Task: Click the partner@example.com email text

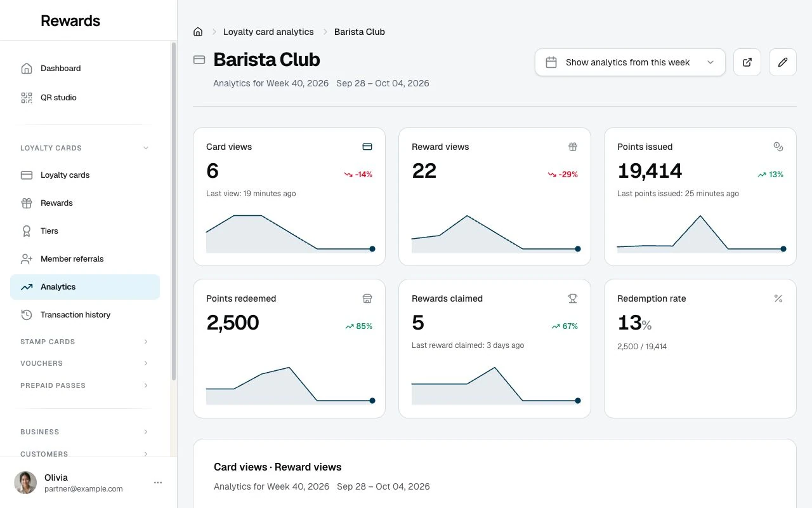Action: tap(84, 489)
